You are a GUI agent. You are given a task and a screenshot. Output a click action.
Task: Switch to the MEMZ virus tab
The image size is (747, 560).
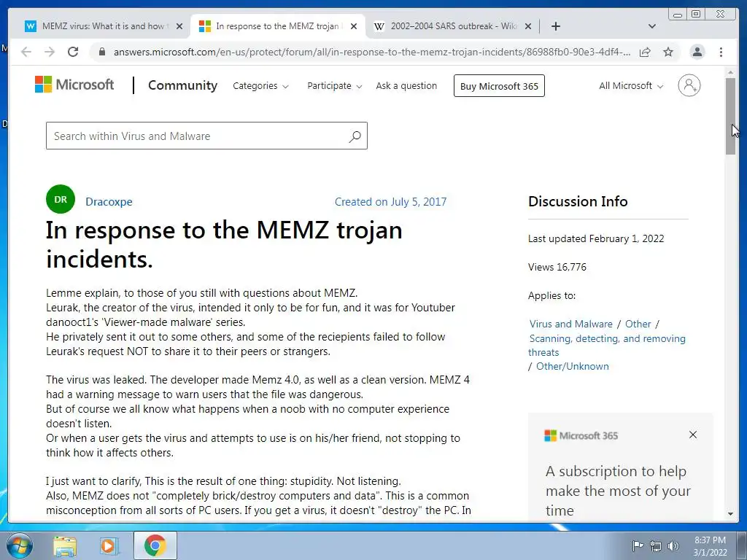tap(102, 26)
